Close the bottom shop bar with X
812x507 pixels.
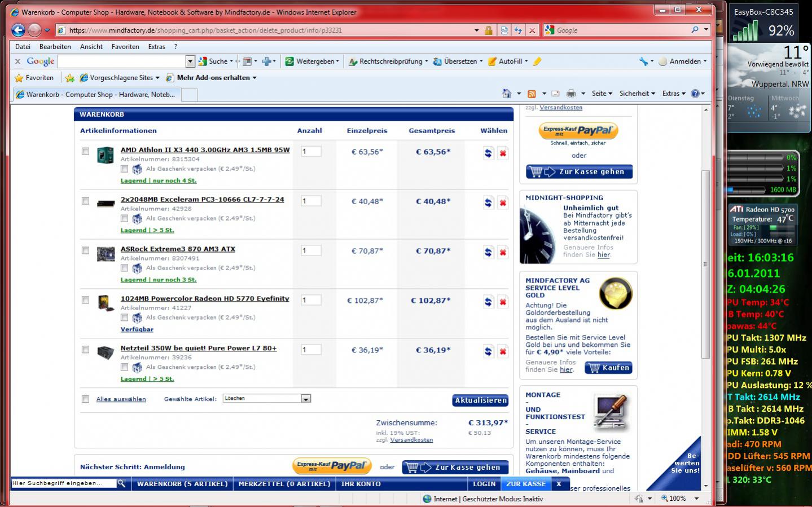pos(559,484)
